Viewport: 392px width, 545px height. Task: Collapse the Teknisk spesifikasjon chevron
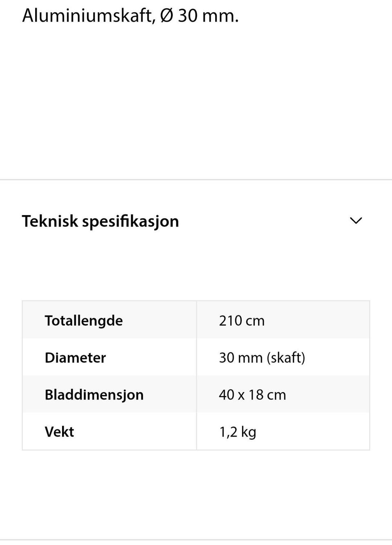(356, 221)
